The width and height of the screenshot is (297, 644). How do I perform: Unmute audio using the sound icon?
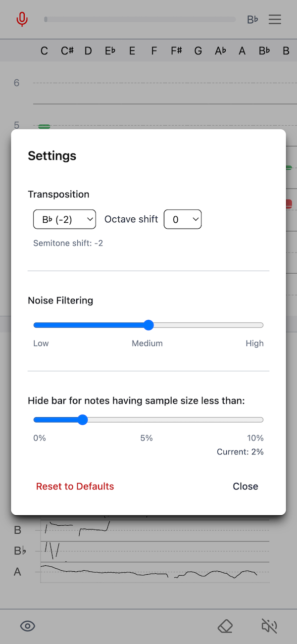coord(269,626)
